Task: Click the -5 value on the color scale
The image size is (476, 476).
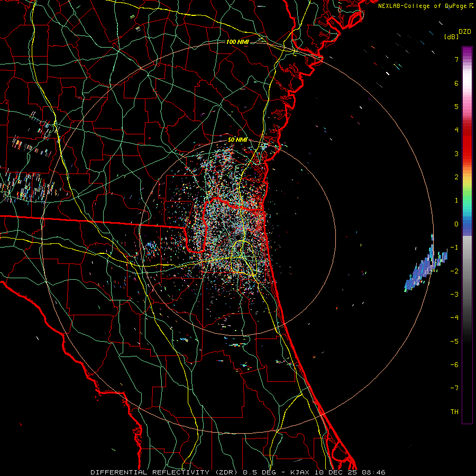Action: 454,341
